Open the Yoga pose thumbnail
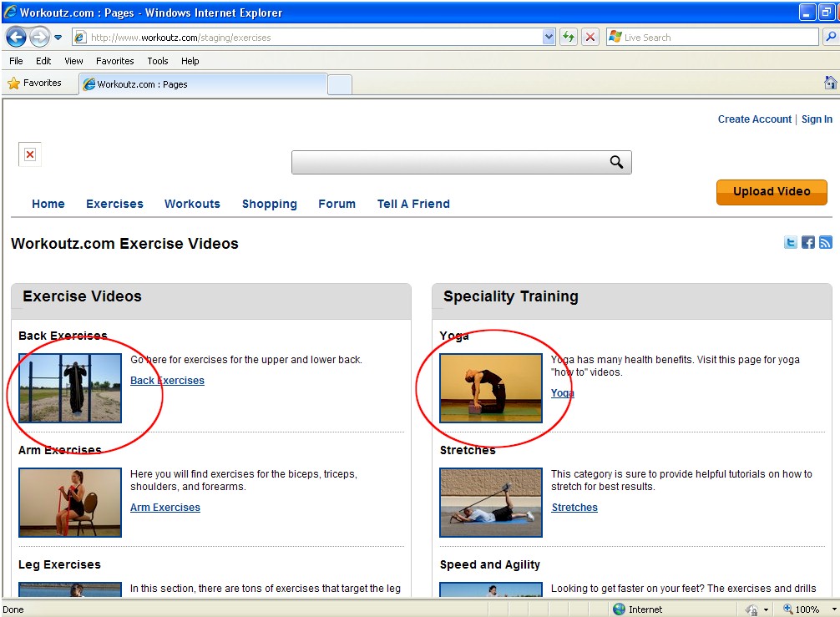This screenshot has height=617, width=840. 491,388
